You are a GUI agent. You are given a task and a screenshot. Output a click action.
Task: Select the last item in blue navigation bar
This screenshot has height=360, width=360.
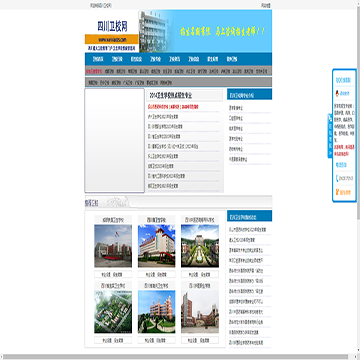click(232, 59)
